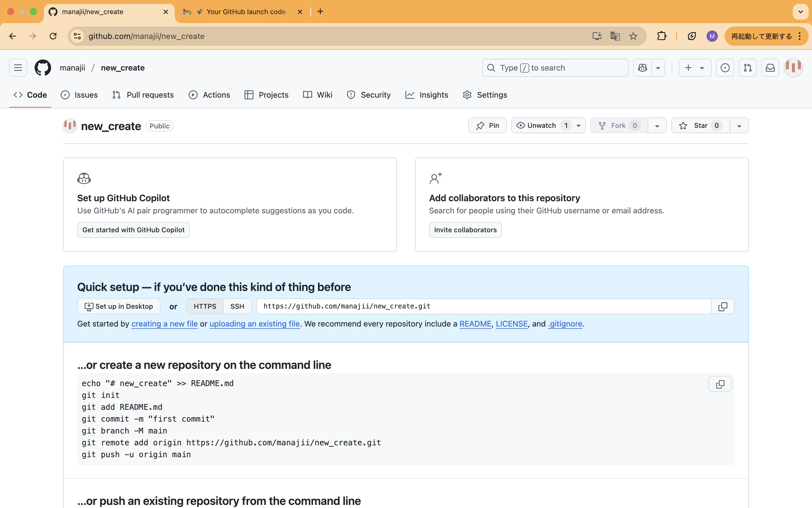Screen dimensions: 812x508
Task: Open the create new plus menu
Action: pos(695,68)
